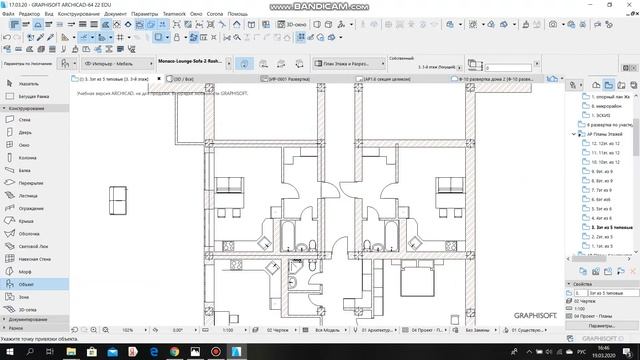Viewport: 640px width, 360px height.
Task: Toggle the highlighted selection box button
Action: click(x=158, y=38)
